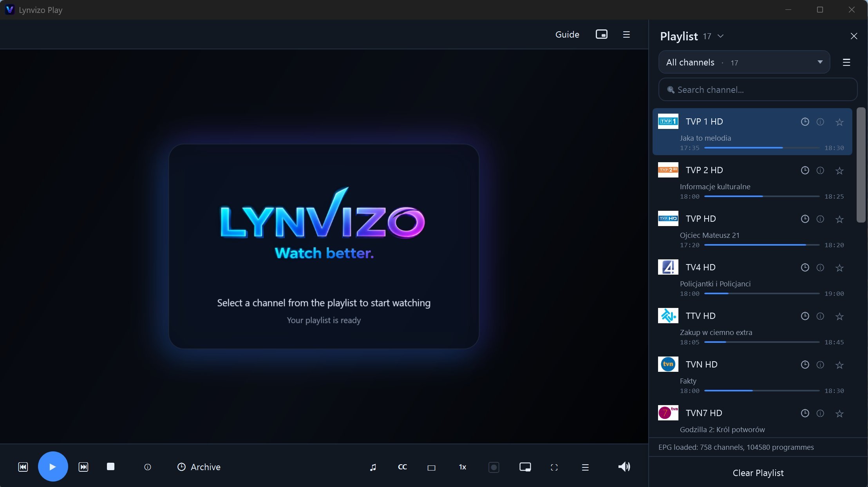Enter fullscreen mode
This screenshot has height=487, width=868.
tap(554, 467)
